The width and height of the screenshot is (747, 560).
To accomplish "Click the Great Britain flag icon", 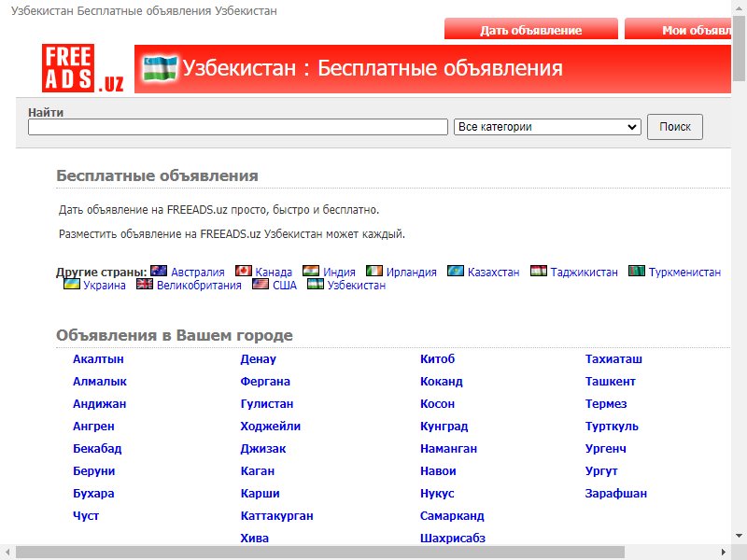I will pos(145,284).
